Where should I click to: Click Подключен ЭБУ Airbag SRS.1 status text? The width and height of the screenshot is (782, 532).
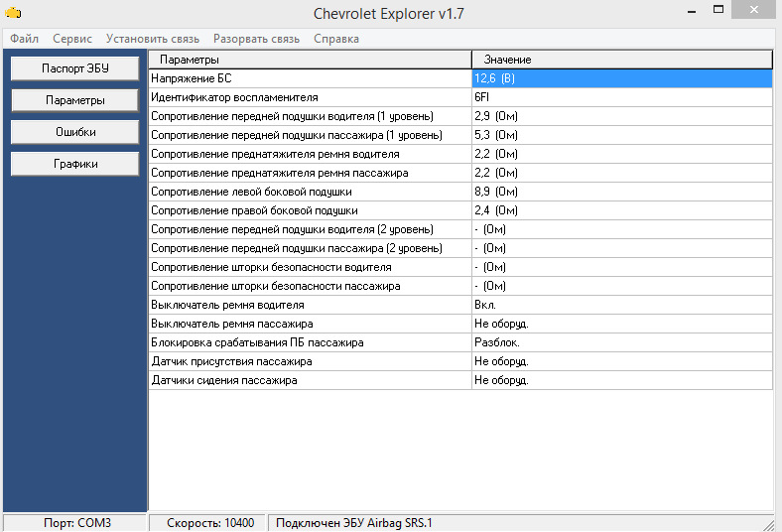[x=353, y=523]
